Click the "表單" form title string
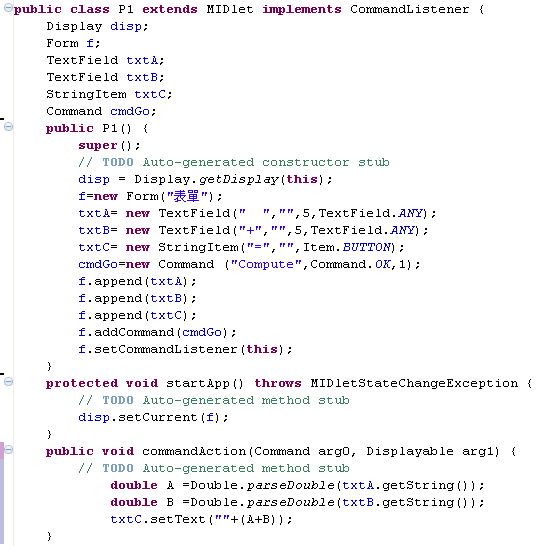Viewport: 540px width, 546px height. pyautogui.click(x=187, y=196)
